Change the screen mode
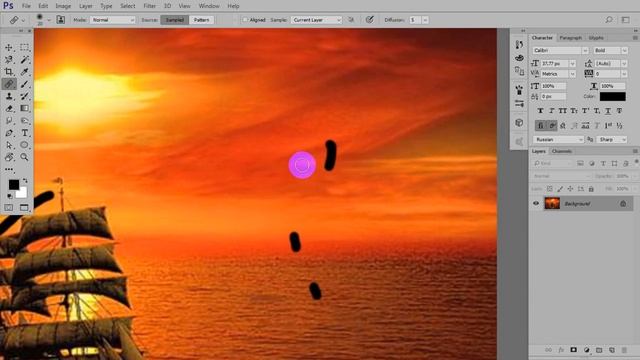Viewport: 640px width, 360px height. click(24, 208)
